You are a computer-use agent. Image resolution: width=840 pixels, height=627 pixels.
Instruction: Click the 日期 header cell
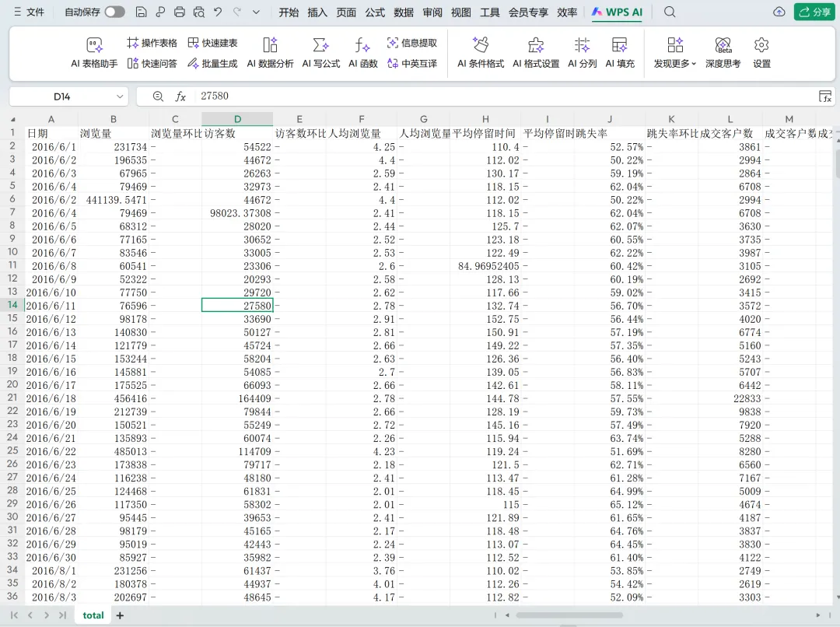click(51, 133)
